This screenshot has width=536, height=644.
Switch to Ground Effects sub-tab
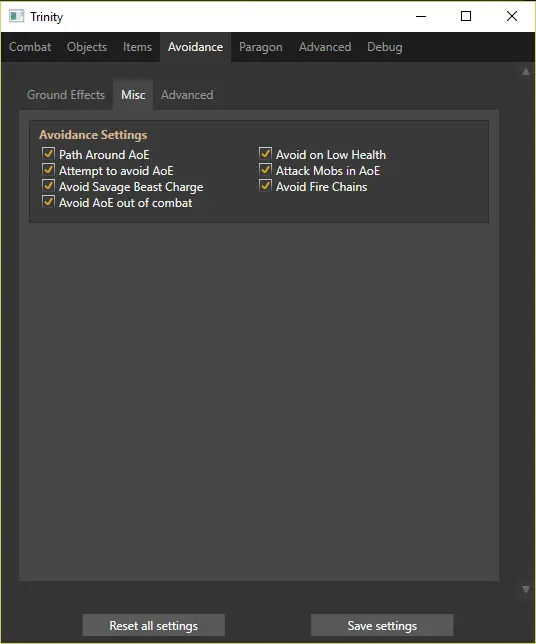tap(66, 95)
